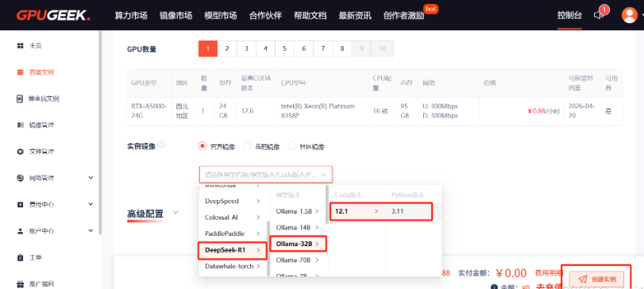Click the framework-name list scrollbar
Screen dimensions: 644x289
[268, 249]
